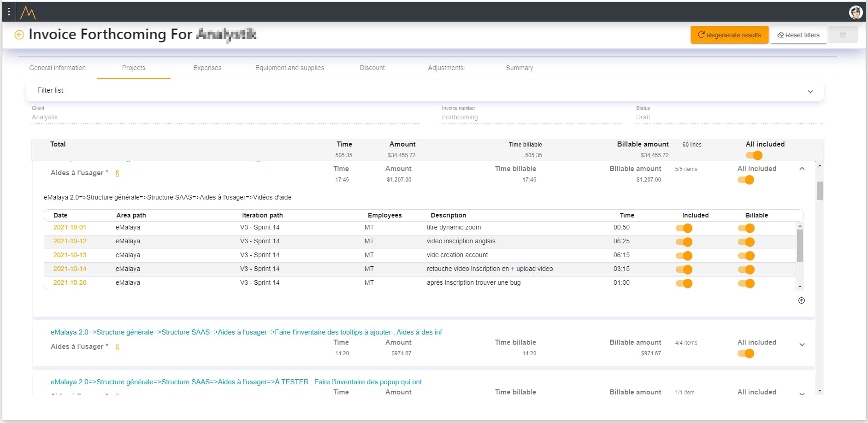Click the main list vertical scrollbar thumb

(x=820, y=191)
